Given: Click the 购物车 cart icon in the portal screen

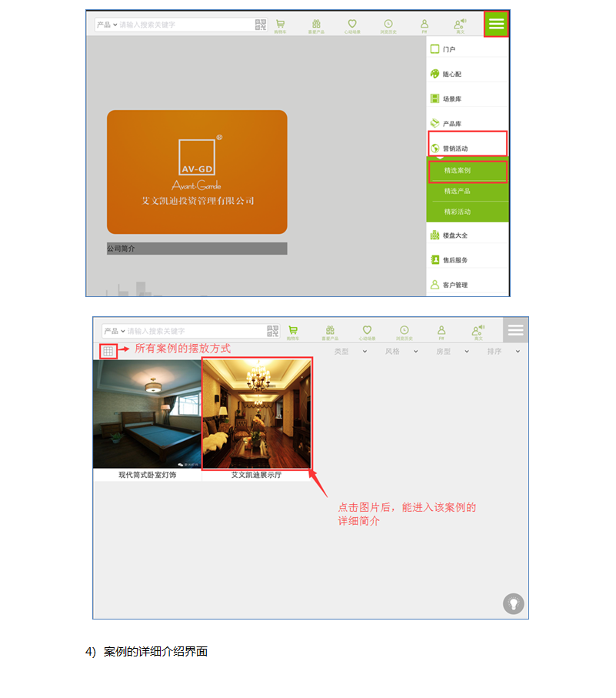Looking at the screenshot, I should (280, 26).
